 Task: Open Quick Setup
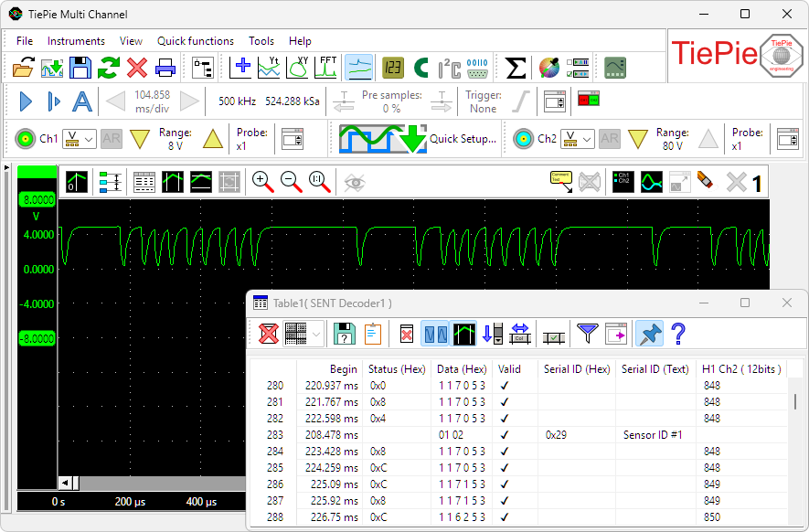[418, 139]
